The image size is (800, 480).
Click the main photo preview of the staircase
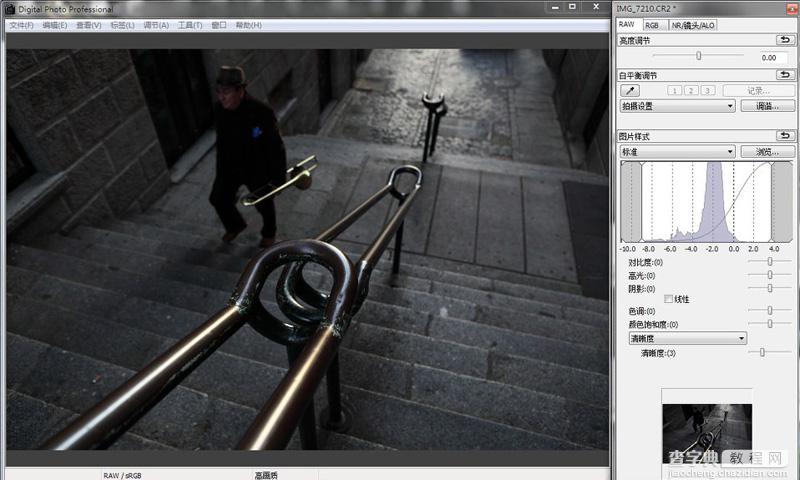307,249
